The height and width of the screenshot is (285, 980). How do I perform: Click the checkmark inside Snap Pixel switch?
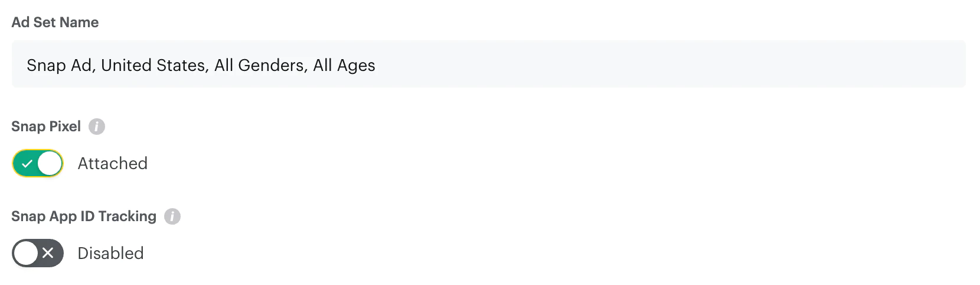[27, 164]
